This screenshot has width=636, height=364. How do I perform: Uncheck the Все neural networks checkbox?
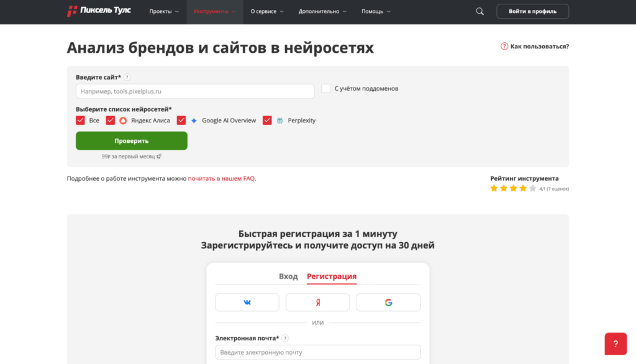80,121
